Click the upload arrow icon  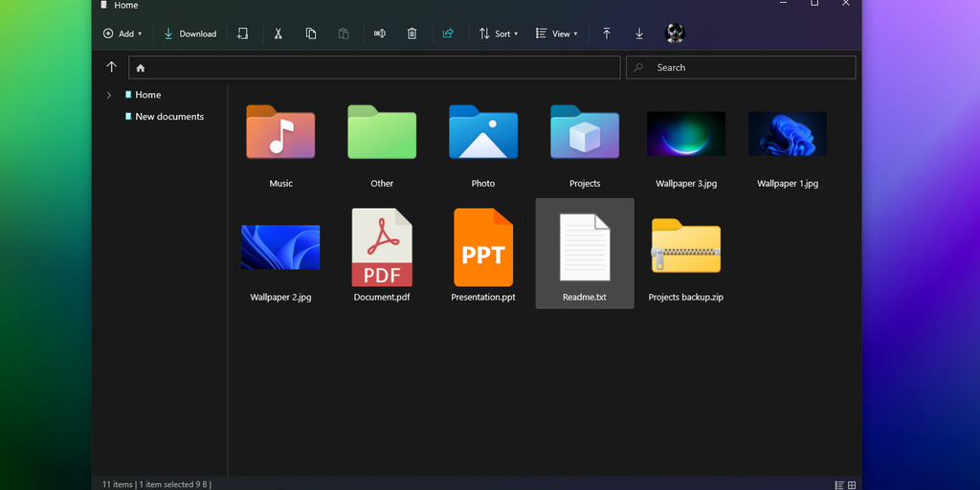(606, 33)
